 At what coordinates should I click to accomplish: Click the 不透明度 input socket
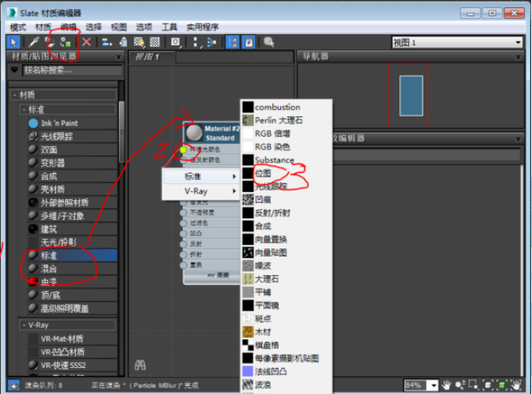tap(183, 212)
